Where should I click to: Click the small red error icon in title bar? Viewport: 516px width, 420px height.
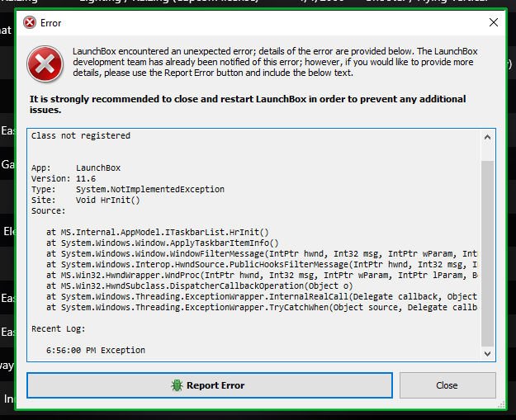click(30, 23)
